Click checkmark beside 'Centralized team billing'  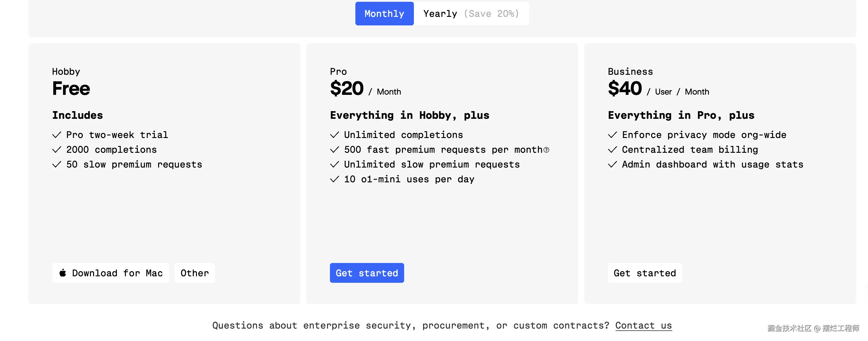(x=612, y=150)
